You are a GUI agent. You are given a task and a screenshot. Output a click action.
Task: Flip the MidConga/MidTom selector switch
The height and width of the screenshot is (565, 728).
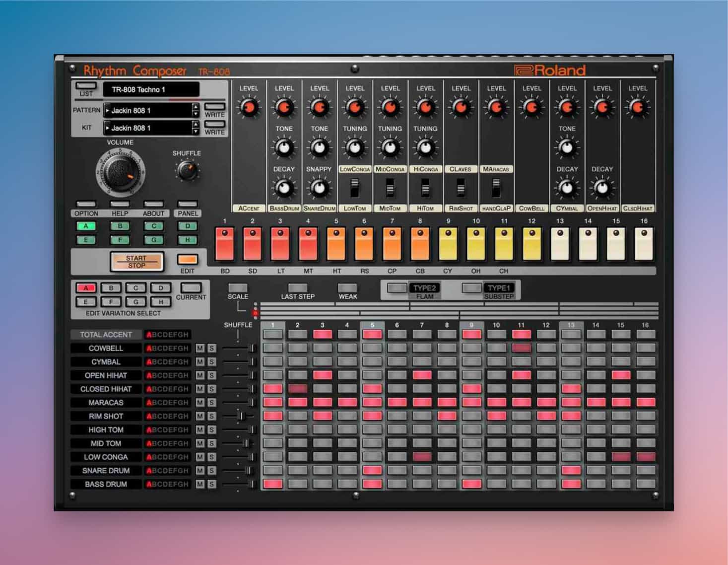390,188
